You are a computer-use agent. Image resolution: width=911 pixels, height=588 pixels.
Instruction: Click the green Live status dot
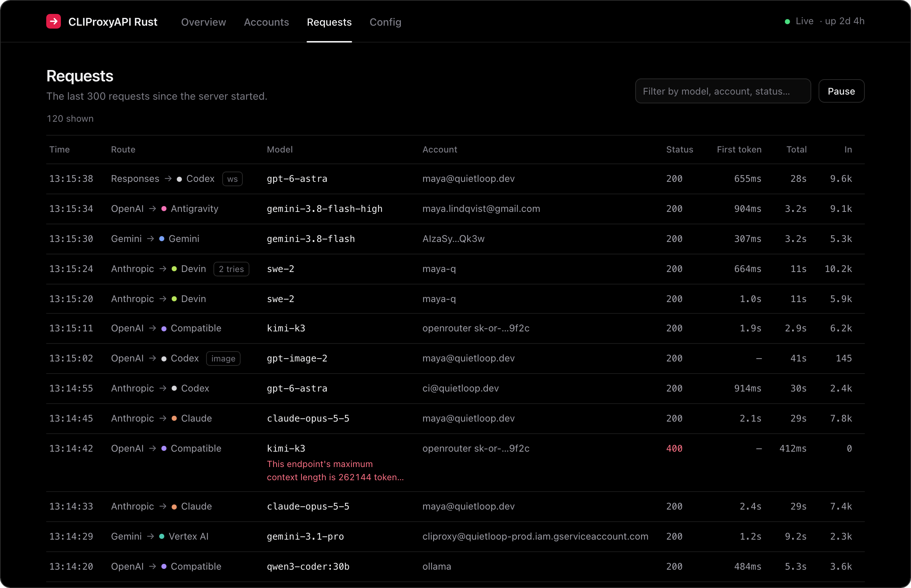(787, 22)
